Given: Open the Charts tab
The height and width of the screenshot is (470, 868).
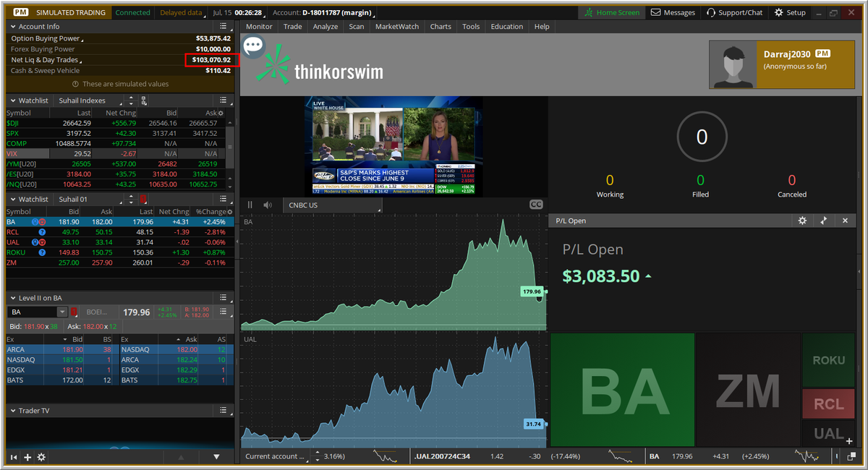Looking at the screenshot, I should (x=441, y=27).
